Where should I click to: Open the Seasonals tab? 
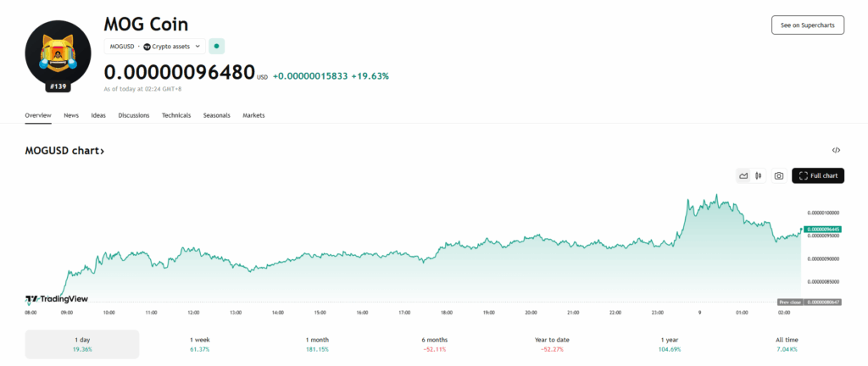point(216,115)
